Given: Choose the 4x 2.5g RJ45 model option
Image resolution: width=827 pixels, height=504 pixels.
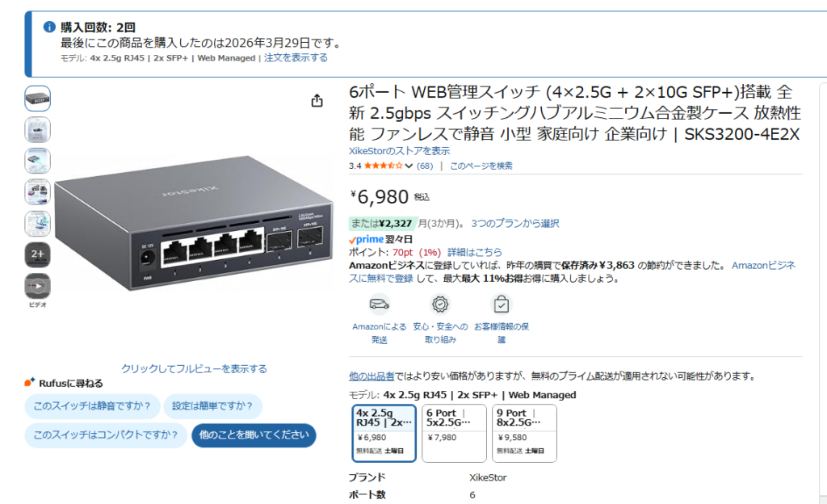Looking at the screenshot, I should [x=384, y=434].
